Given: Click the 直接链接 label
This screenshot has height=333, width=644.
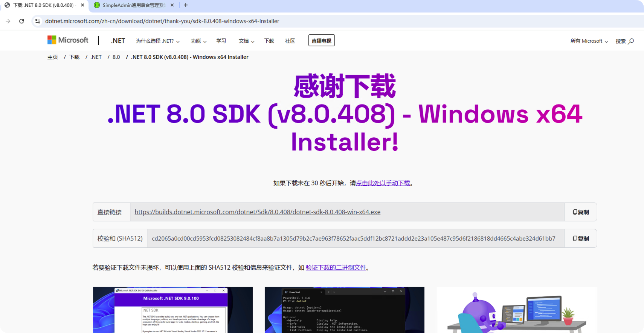Looking at the screenshot, I should pyautogui.click(x=110, y=212).
